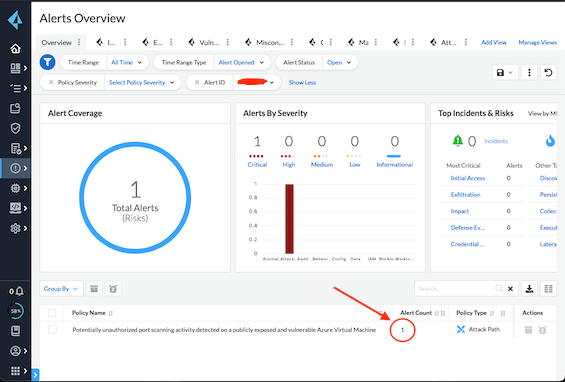Open the save view dropdown

[504, 73]
